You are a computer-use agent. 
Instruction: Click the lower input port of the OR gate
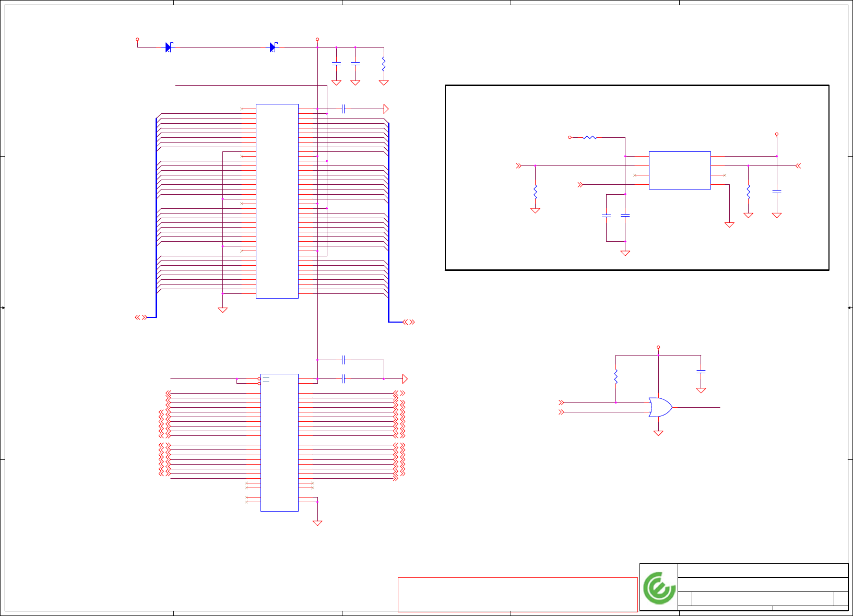[561, 412]
